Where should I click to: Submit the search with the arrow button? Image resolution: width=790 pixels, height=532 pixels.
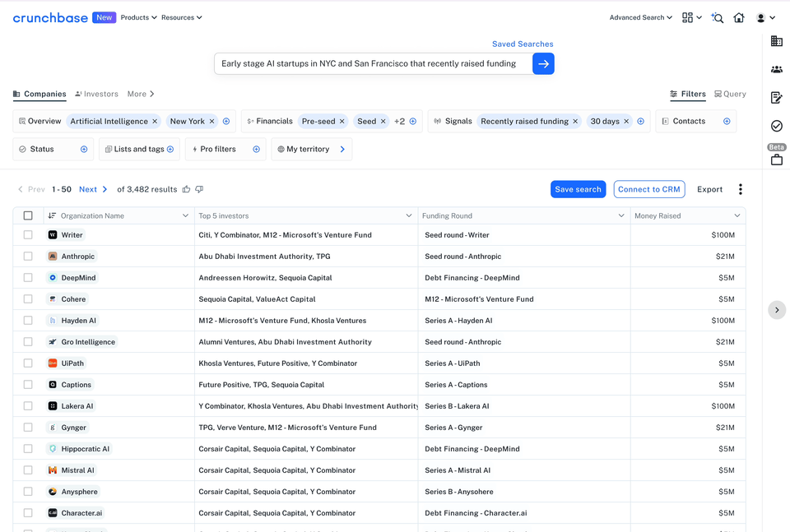[x=543, y=64]
